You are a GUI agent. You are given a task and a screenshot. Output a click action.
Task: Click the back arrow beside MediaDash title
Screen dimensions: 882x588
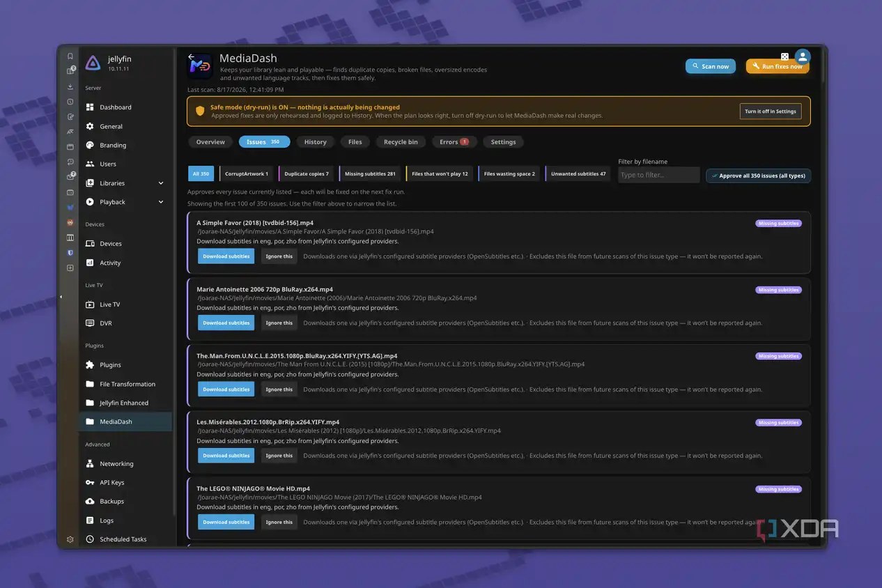coord(192,57)
